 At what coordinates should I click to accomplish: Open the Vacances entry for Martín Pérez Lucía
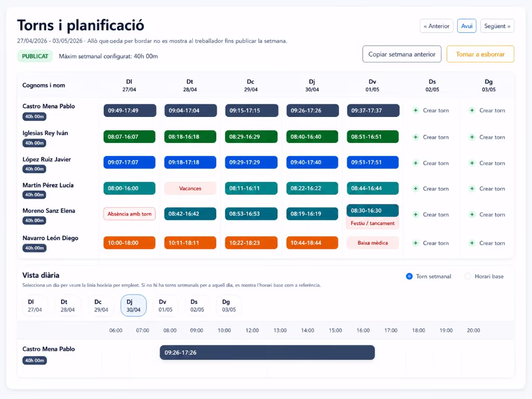[x=190, y=188]
